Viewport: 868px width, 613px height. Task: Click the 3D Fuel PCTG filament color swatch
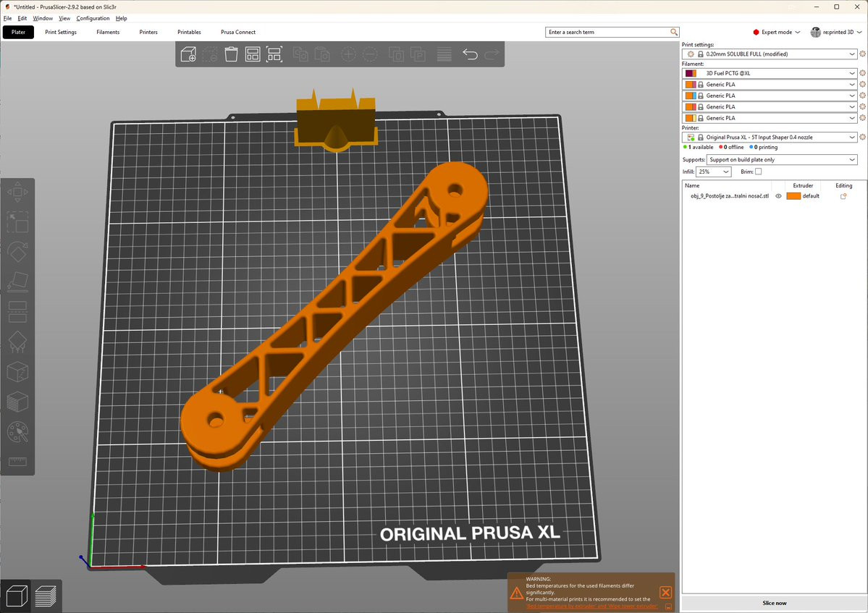tap(691, 73)
